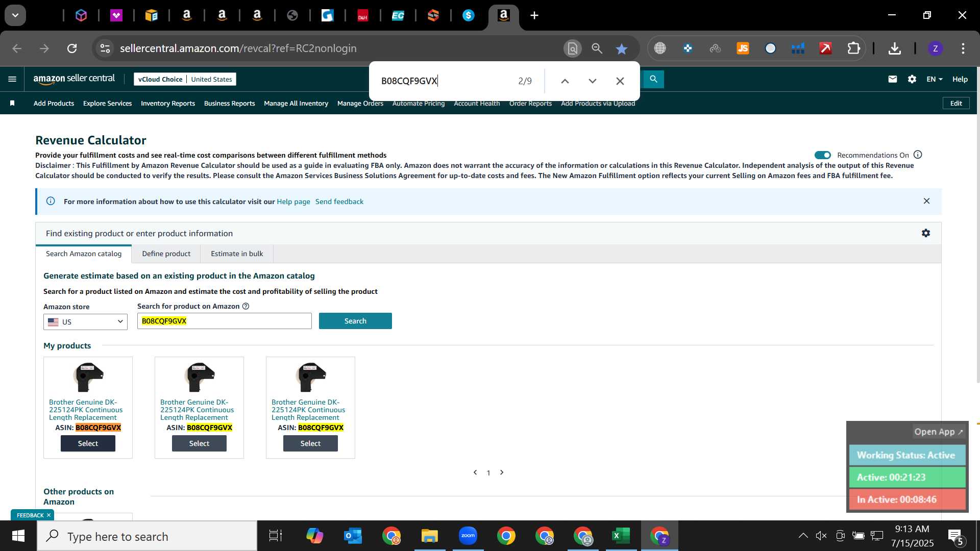
Task: Open File Explorer from the taskbar
Action: tap(429, 536)
